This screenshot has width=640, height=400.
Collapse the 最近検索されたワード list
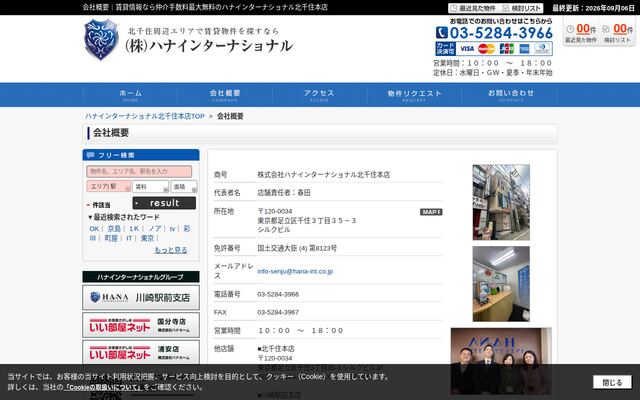click(x=124, y=217)
